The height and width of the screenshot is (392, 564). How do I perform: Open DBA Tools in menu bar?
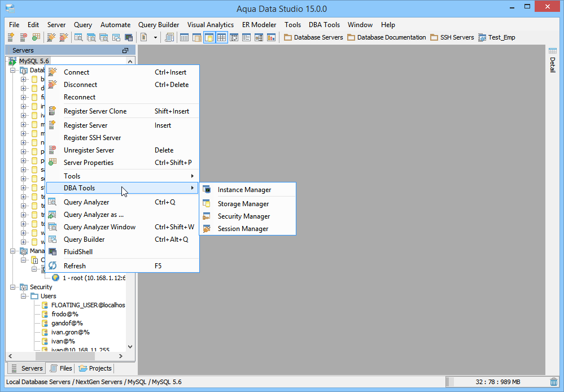pos(324,24)
